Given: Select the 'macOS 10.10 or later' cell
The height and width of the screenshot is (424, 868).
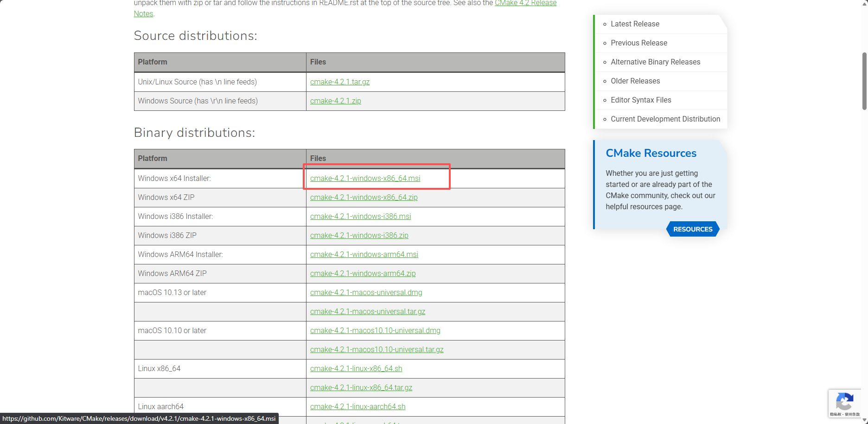Looking at the screenshot, I should coord(220,330).
